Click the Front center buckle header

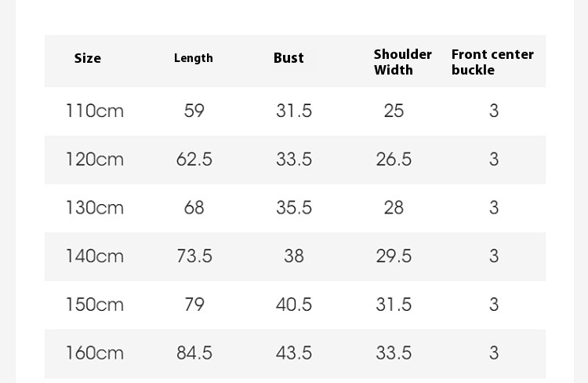tap(492, 62)
